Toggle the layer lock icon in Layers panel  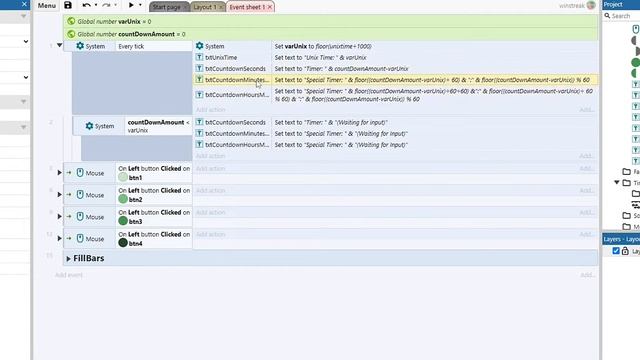625,251
